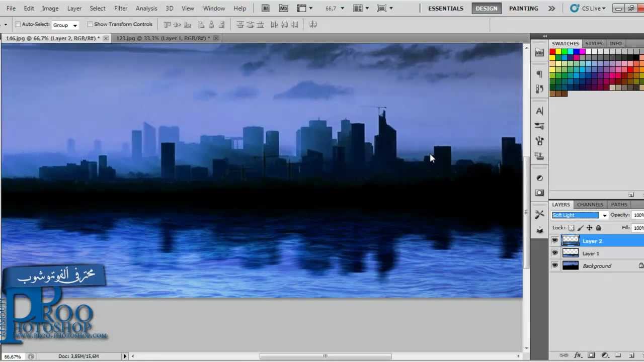
Task: Align bottom edges icon in options bar
Action: [188, 25]
